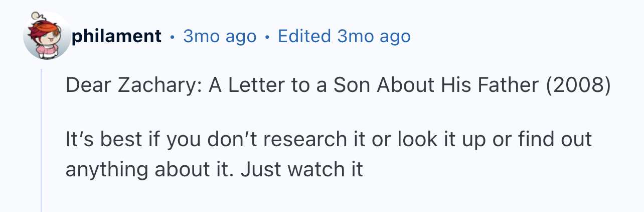The width and height of the screenshot is (644, 212).
Task: Open philament's avatar profile picture
Action: (48, 36)
